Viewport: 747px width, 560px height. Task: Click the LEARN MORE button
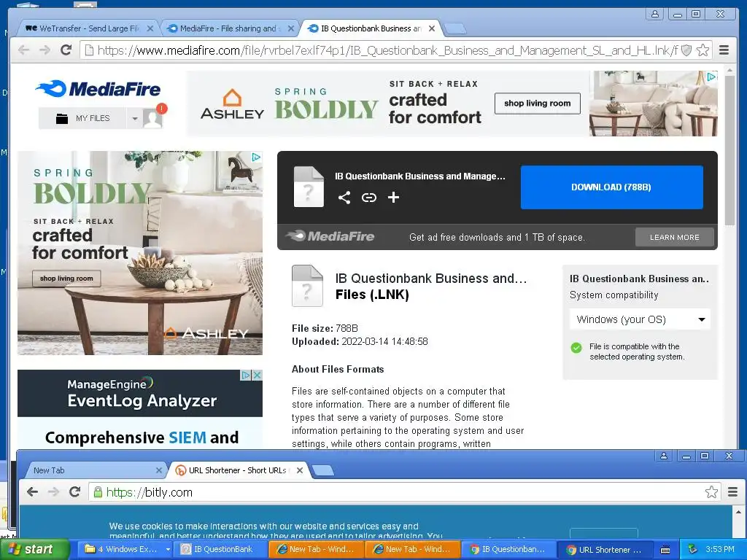(x=675, y=237)
